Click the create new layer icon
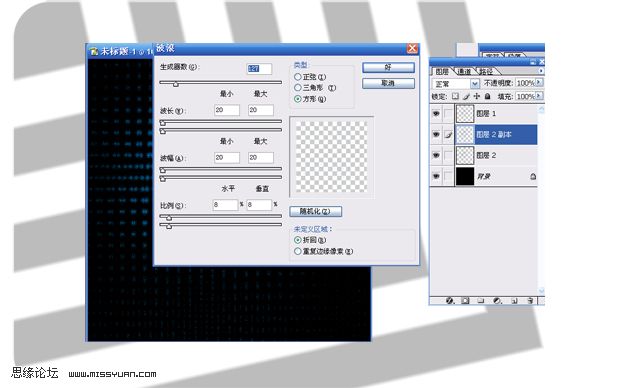 click(x=514, y=301)
